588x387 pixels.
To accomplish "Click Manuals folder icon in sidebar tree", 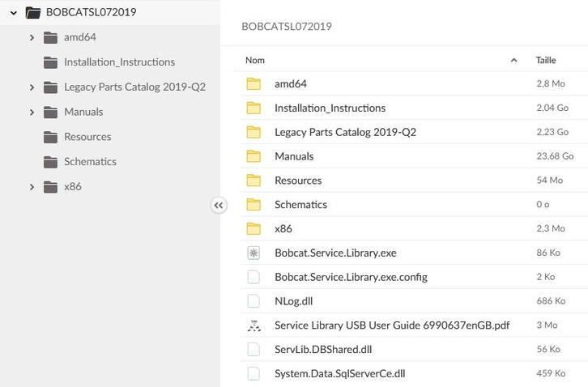I will [x=50, y=112].
